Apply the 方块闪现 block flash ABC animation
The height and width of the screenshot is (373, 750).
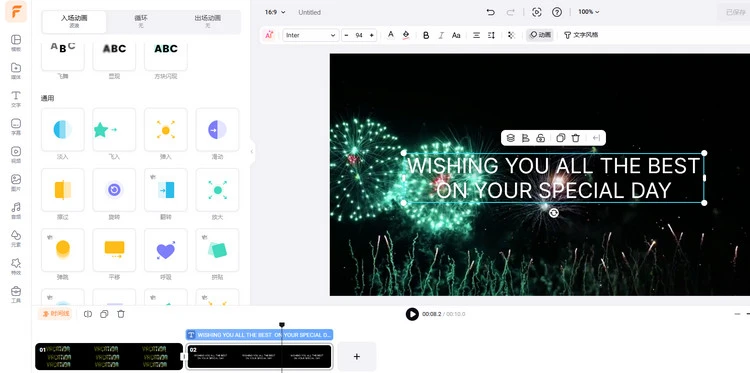[x=166, y=56]
